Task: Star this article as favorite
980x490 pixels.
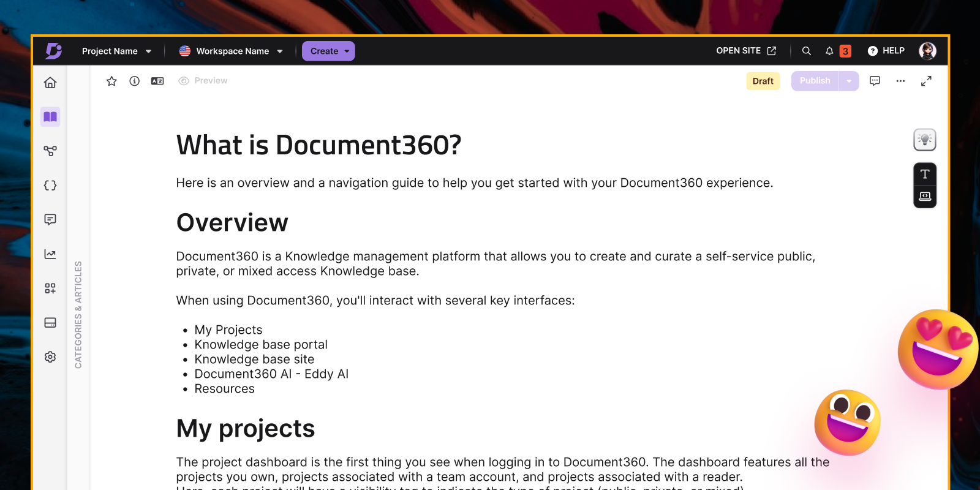Action: 111,81
